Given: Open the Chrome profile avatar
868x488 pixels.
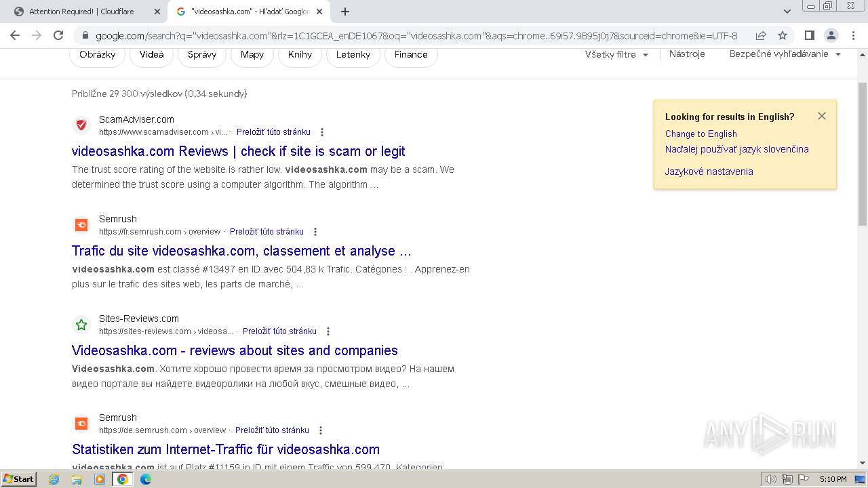Looking at the screenshot, I should coord(831,35).
